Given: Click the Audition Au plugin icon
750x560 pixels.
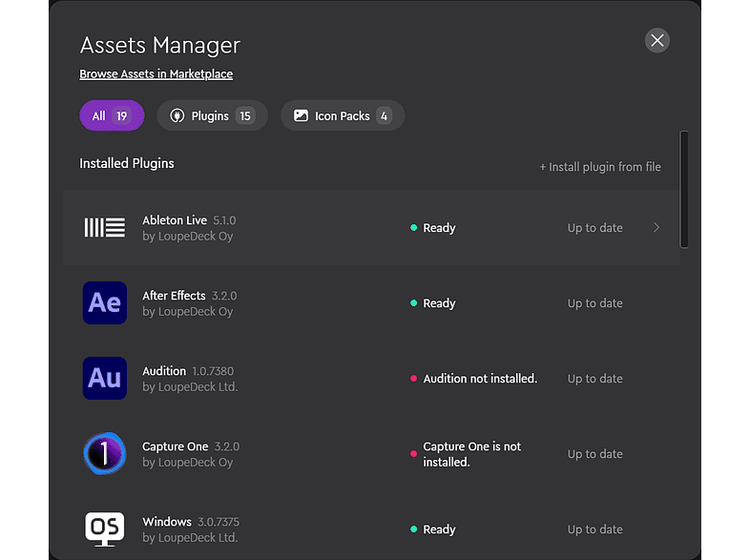Looking at the screenshot, I should (x=105, y=378).
